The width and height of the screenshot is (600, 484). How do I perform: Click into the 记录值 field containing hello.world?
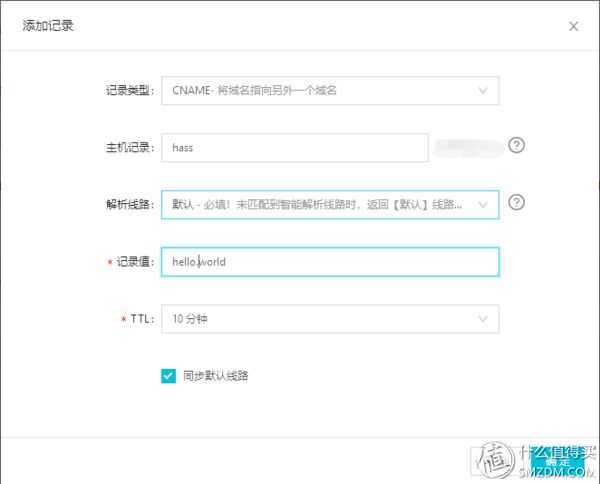click(x=330, y=262)
